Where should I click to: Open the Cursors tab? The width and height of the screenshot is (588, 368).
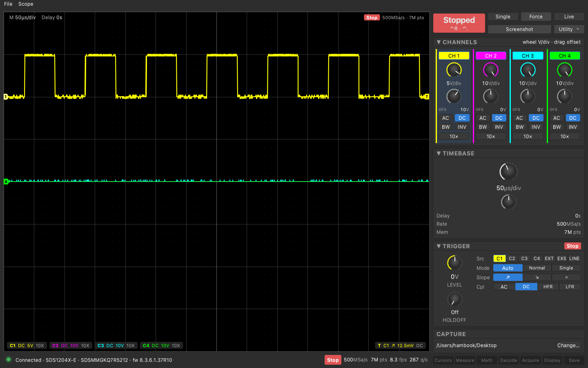[443, 360]
